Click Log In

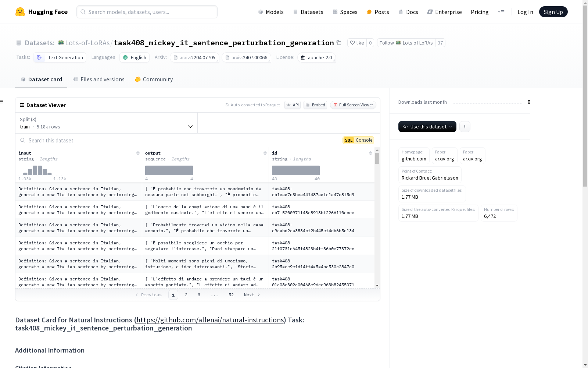click(x=525, y=12)
